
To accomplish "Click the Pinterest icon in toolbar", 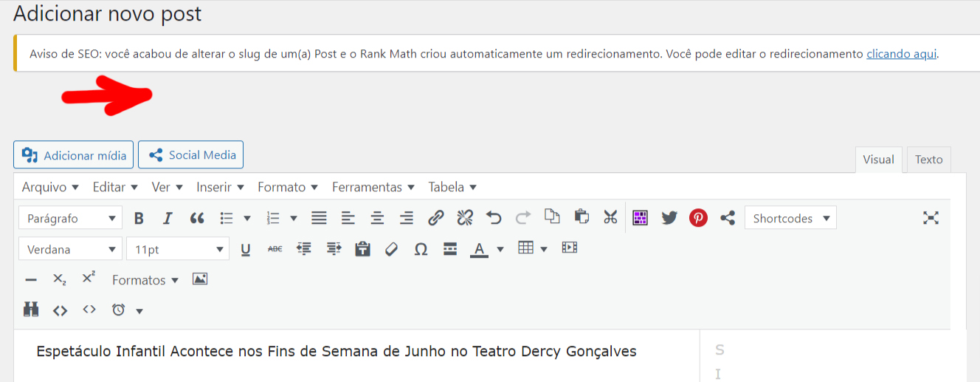I will click(698, 218).
